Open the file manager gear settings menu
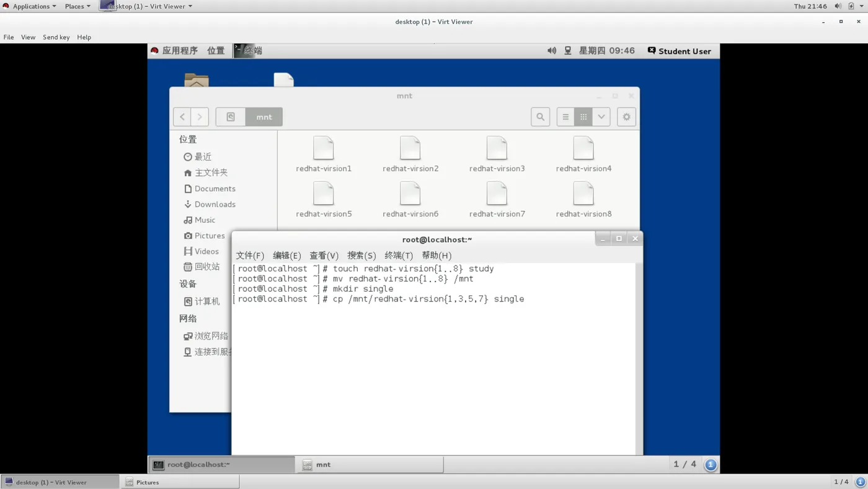Viewport: 868px width, 489px height. click(x=627, y=117)
